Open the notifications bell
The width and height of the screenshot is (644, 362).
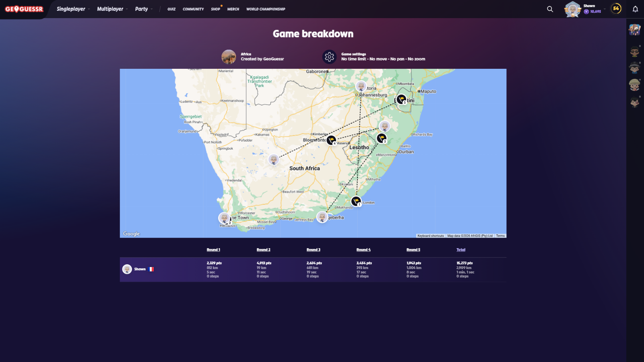[x=635, y=9]
